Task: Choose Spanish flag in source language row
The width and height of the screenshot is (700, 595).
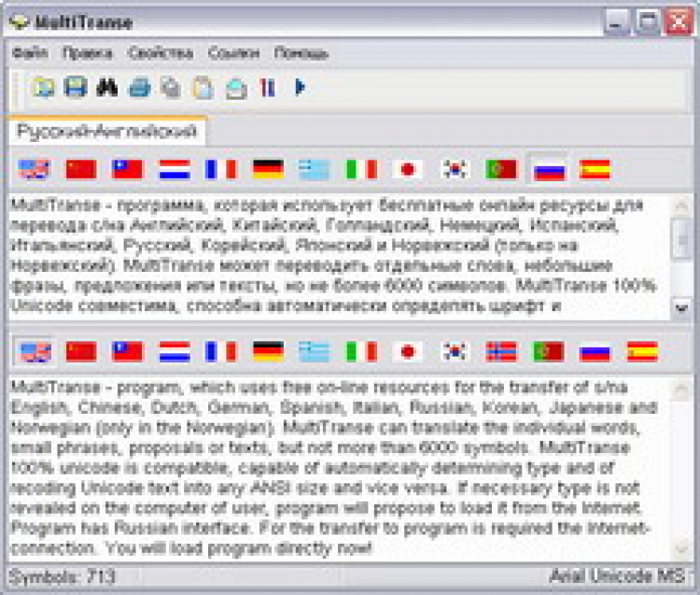Action: click(x=595, y=169)
